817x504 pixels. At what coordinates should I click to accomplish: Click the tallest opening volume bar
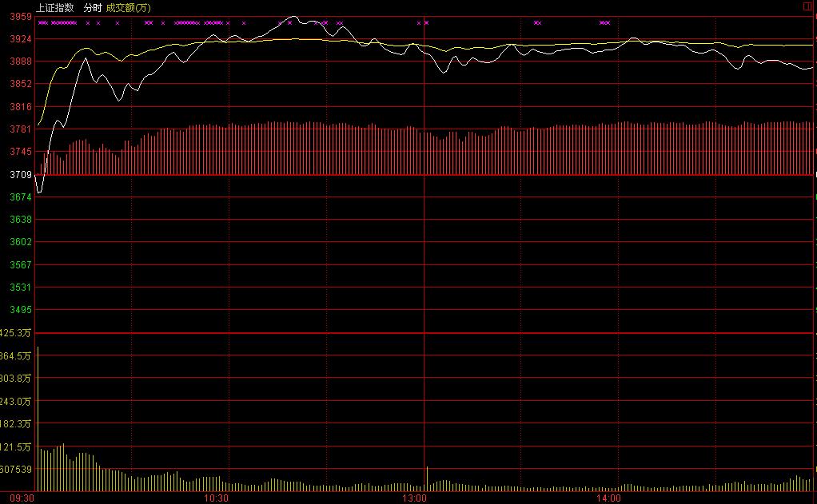click(x=38, y=419)
